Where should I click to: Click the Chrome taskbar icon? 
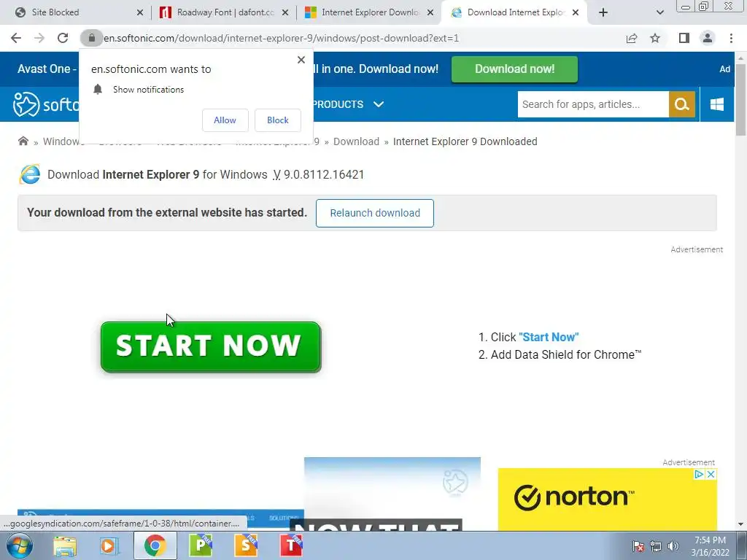click(x=155, y=545)
